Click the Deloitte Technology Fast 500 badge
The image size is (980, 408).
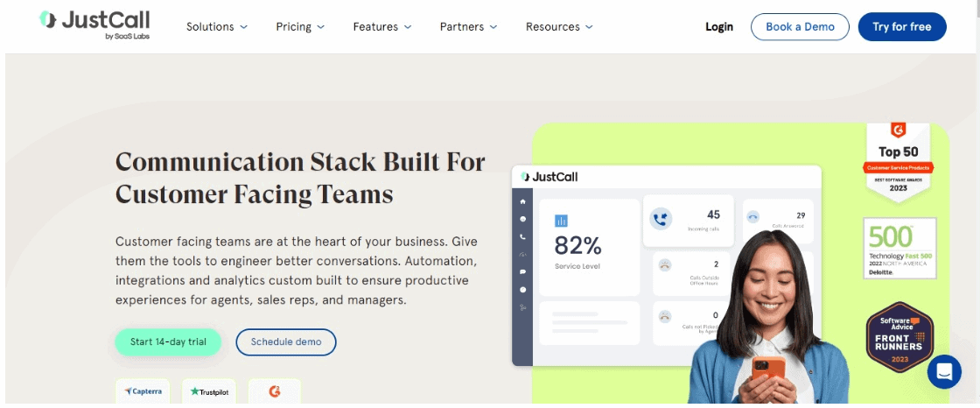point(900,248)
